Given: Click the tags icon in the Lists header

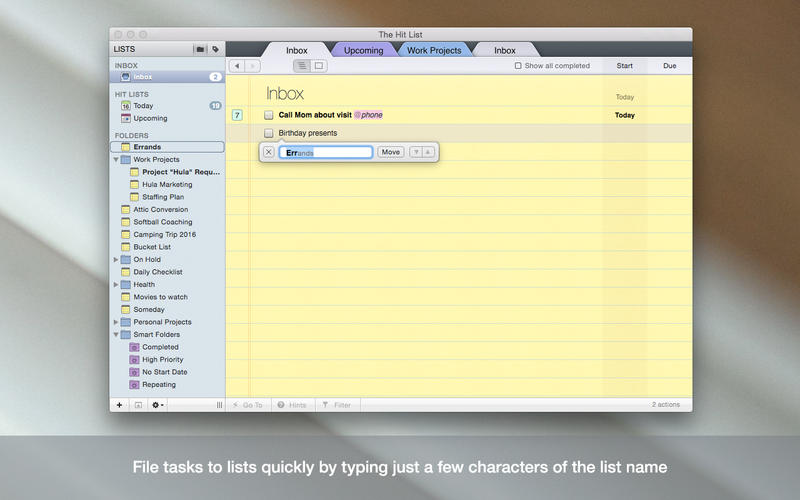Looking at the screenshot, I should (216, 49).
